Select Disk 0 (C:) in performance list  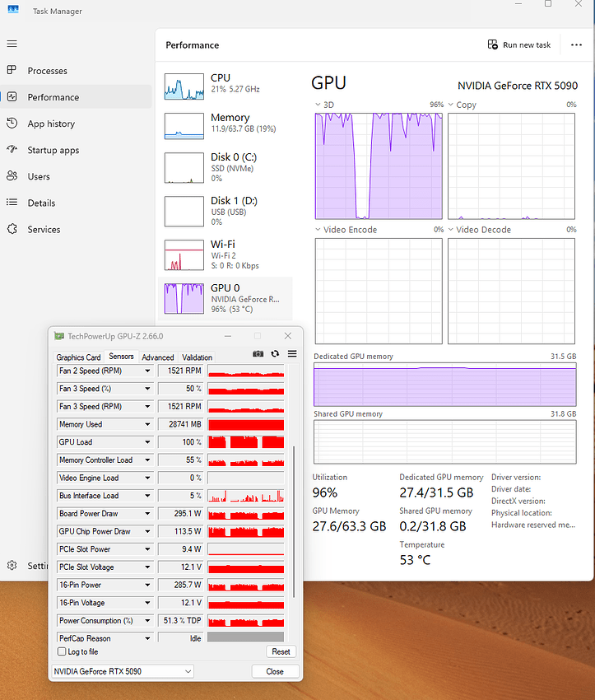(x=225, y=167)
